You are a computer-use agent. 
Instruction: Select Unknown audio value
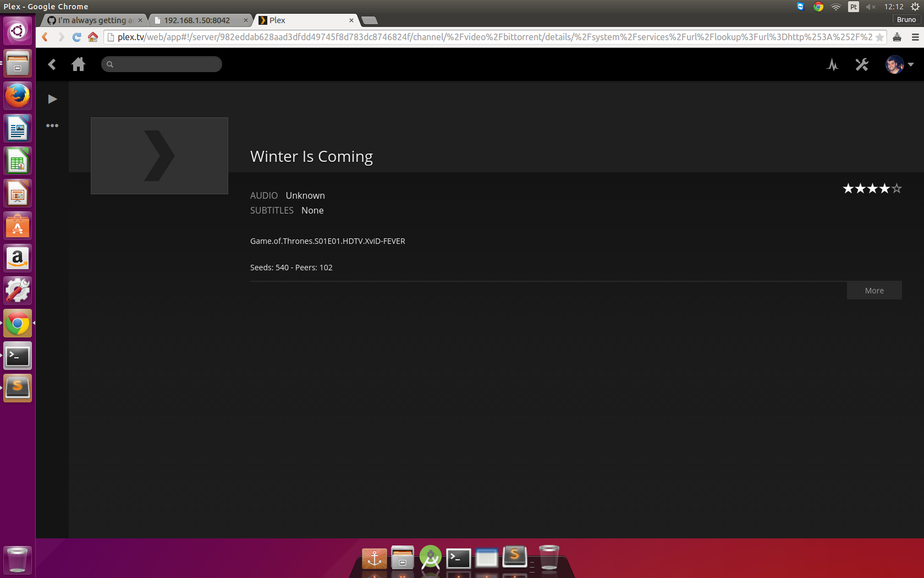pos(305,195)
